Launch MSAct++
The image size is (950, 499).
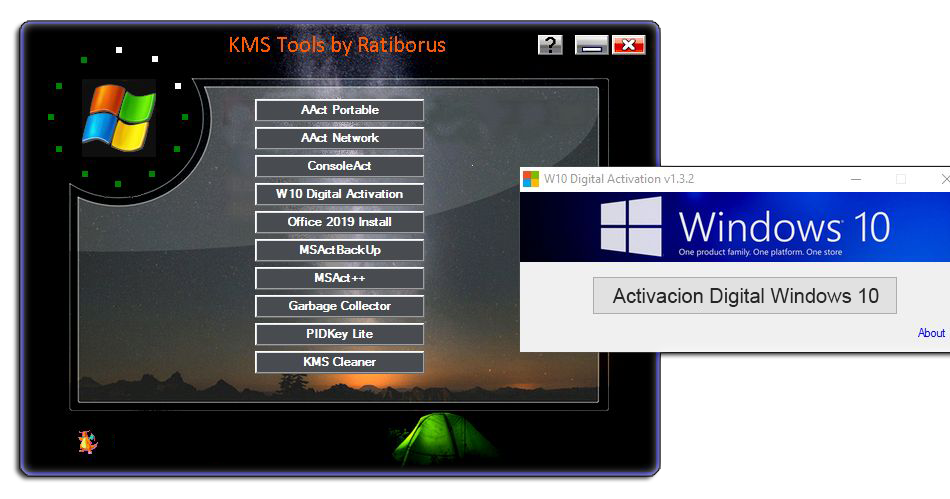[339, 278]
